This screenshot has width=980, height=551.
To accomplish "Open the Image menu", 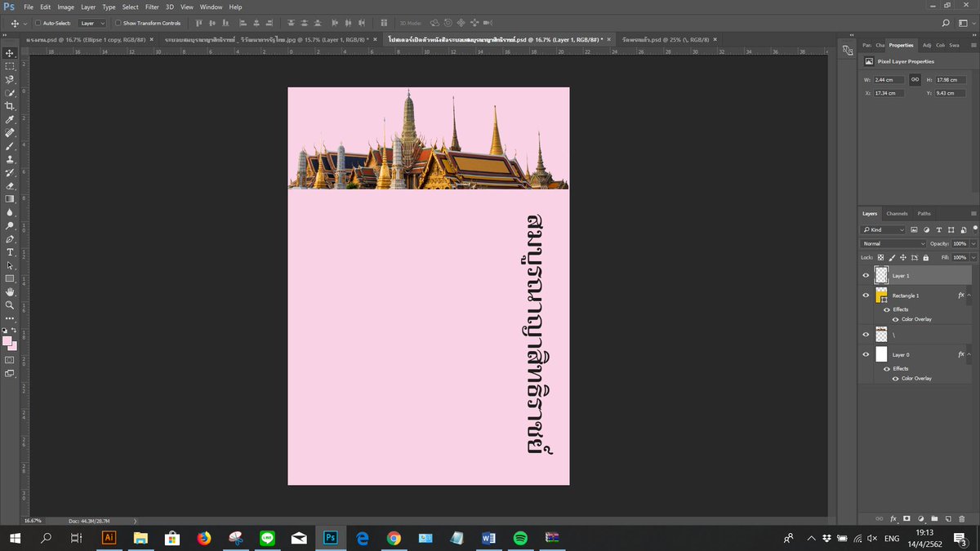I will pos(65,7).
